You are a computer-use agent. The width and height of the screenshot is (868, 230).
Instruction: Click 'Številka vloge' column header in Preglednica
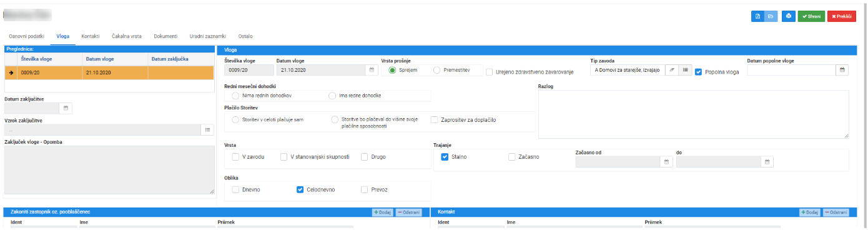click(36, 59)
